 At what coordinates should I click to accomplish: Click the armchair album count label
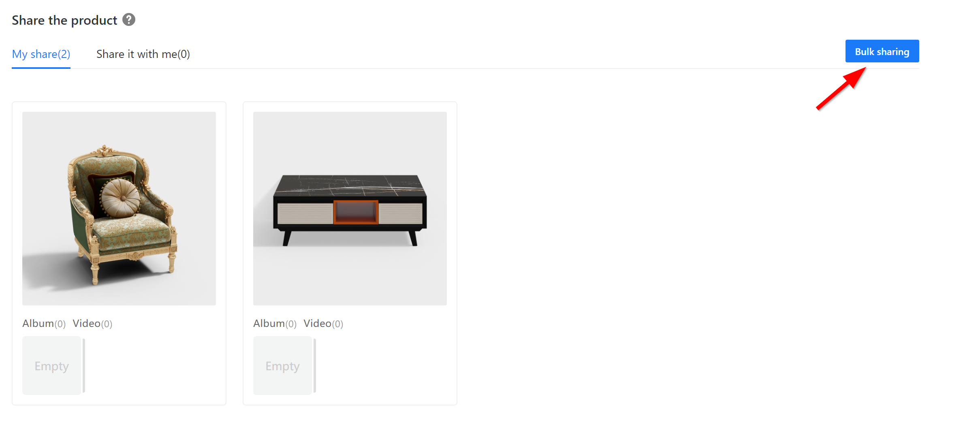pyautogui.click(x=60, y=324)
